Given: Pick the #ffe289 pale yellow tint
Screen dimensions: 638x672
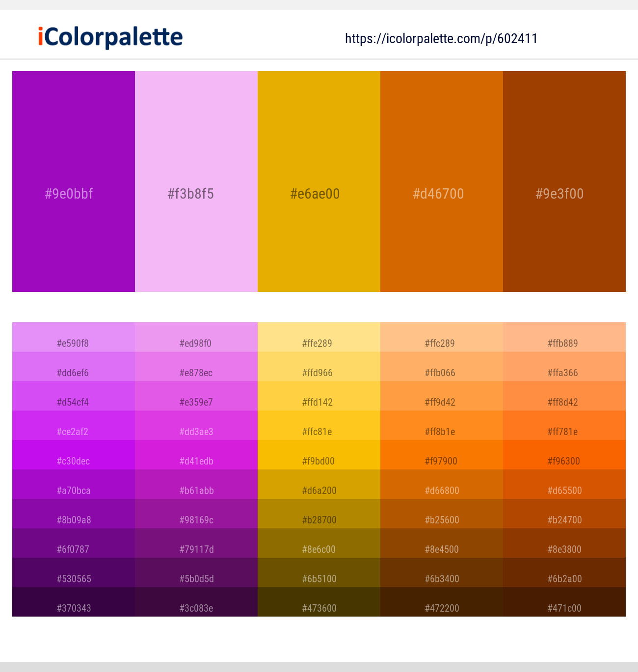Looking at the screenshot, I should [x=319, y=337].
